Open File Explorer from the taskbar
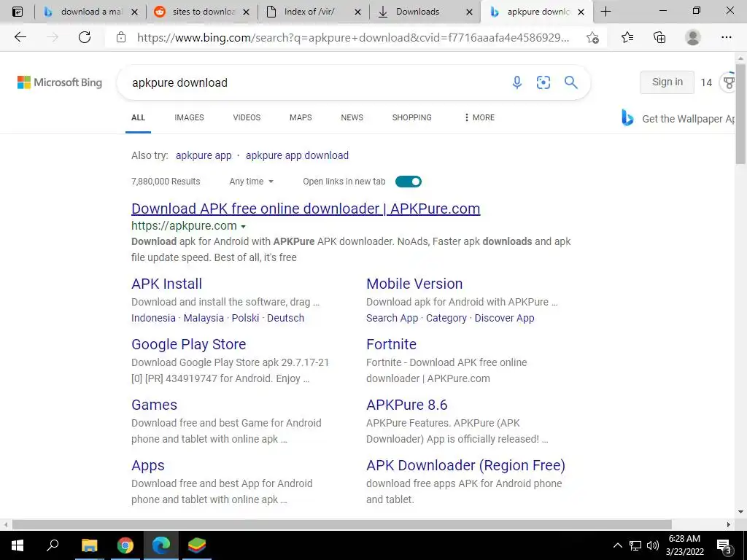This screenshot has width=747, height=560. [x=89, y=545]
